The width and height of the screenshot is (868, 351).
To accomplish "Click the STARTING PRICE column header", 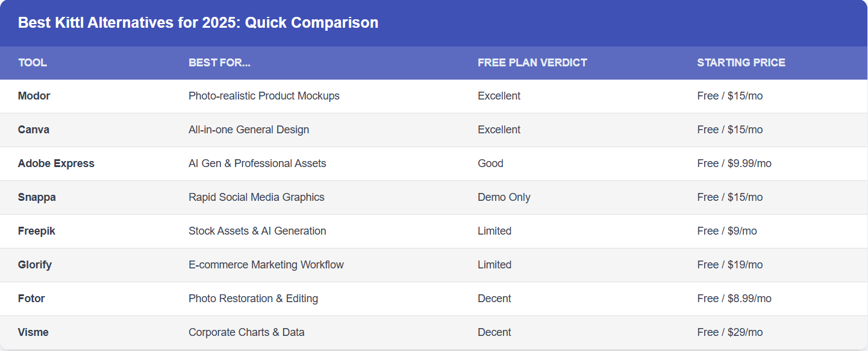I will click(741, 63).
